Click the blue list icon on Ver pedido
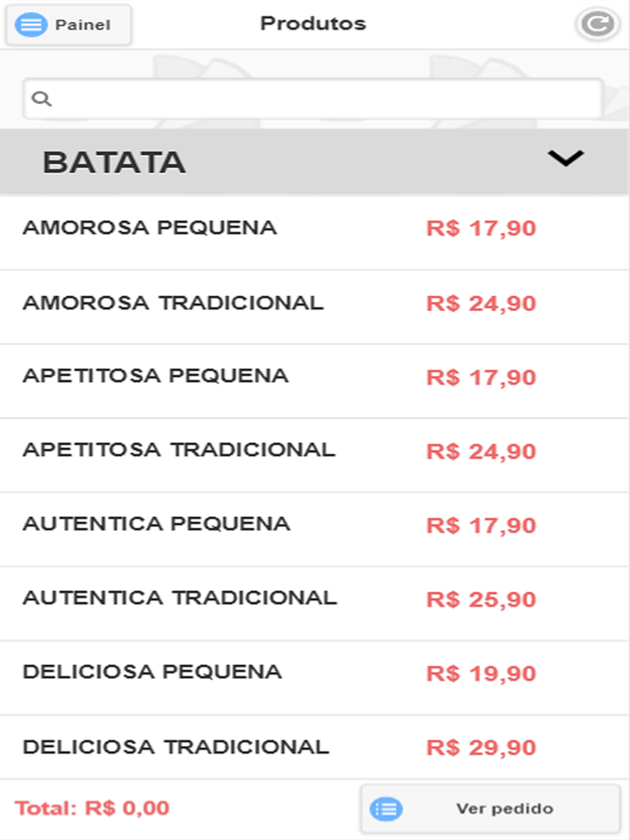Screen dimensions: 630x840 (x=386, y=809)
